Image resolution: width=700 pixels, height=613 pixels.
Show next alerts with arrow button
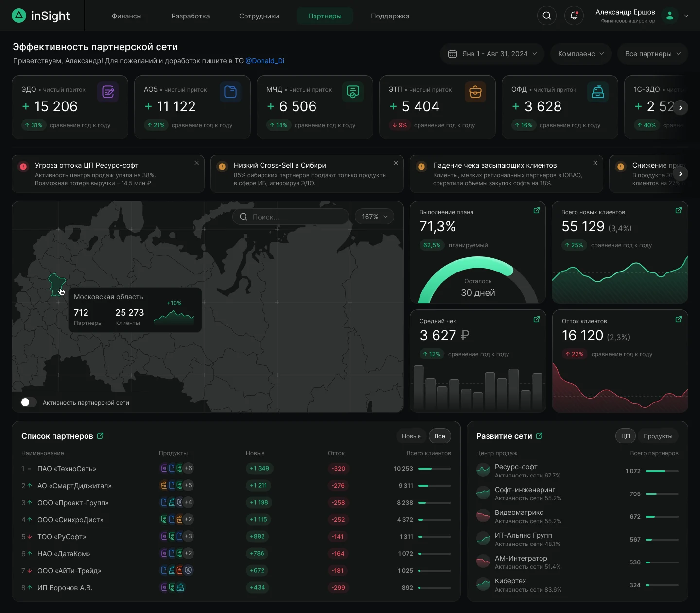click(x=681, y=174)
